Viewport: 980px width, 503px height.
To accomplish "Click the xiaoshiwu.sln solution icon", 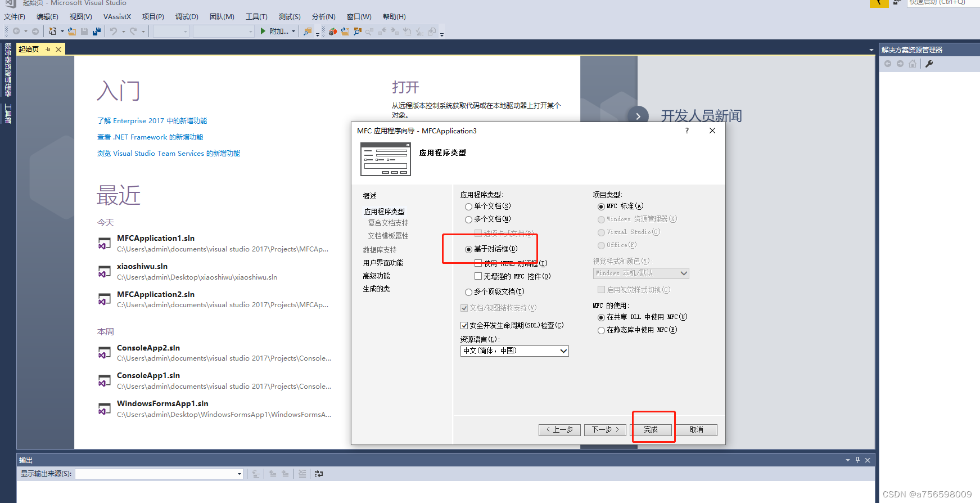I will (x=105, y=272).
